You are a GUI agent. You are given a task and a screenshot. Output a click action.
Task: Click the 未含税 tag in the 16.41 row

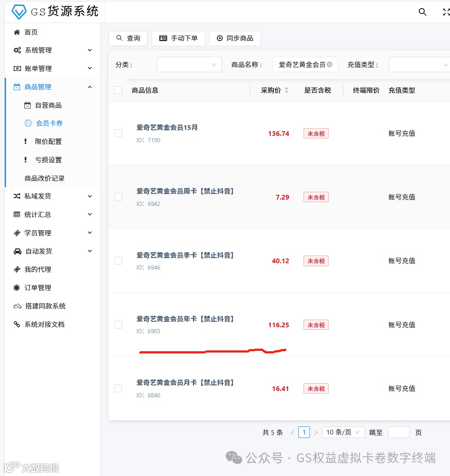pyautogui.click(x=316, y=388)
